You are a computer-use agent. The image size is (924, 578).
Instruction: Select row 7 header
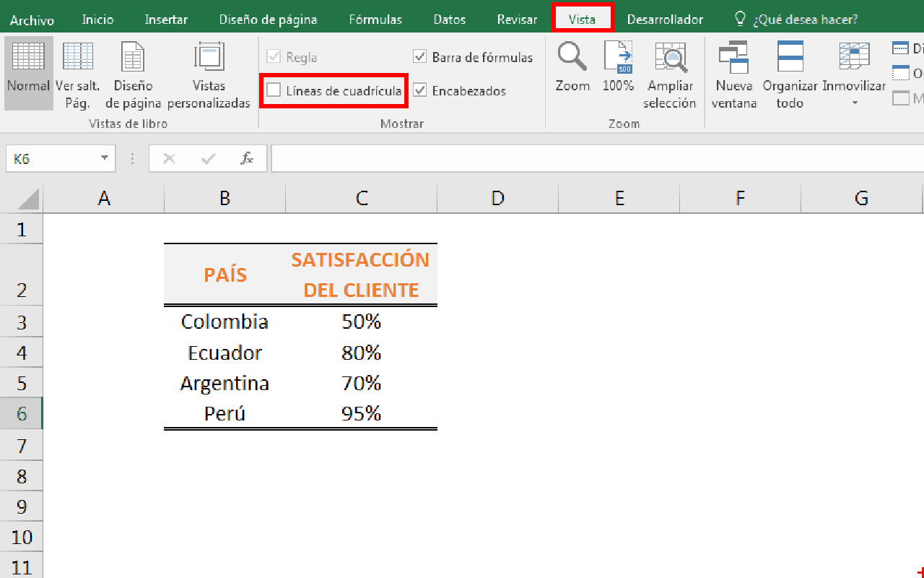point(21,445)
